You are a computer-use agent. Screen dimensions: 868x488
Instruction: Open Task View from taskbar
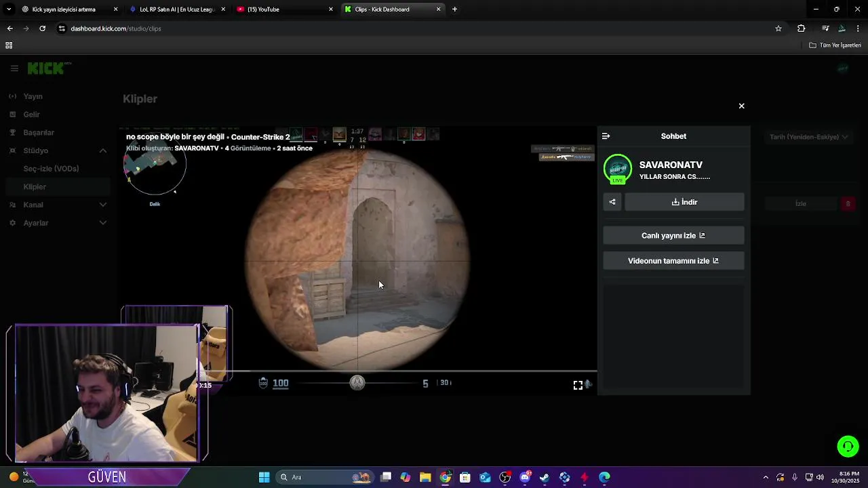(386, 477)
